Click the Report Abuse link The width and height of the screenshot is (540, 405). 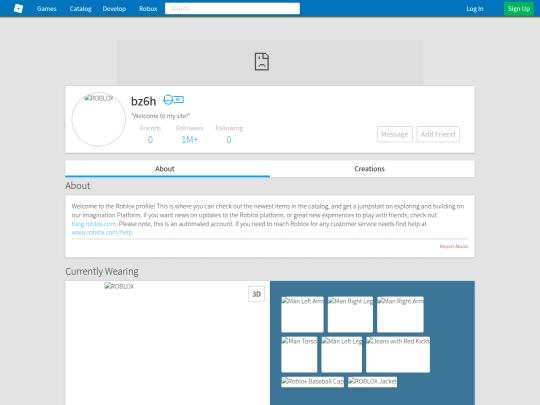click(454, 246)
